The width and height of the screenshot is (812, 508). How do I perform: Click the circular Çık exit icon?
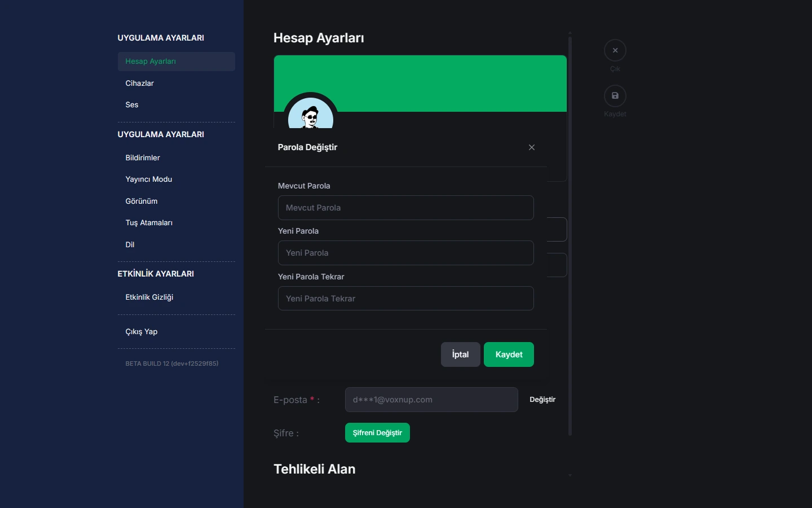coord(615,50)
